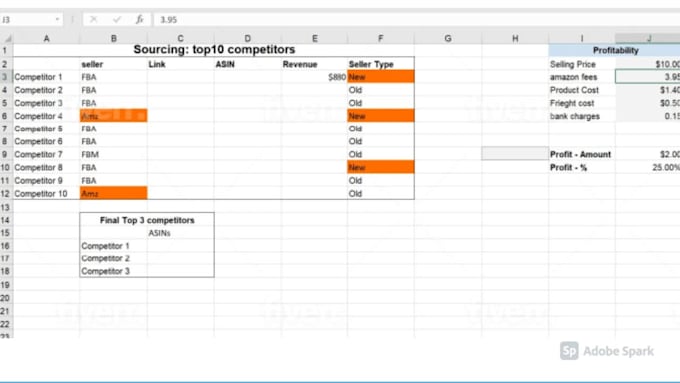This screenshot has width=680, height=383.
Task: Select 'Competitor 1' in the Final Top 3 box
Action: pos(114,246)
